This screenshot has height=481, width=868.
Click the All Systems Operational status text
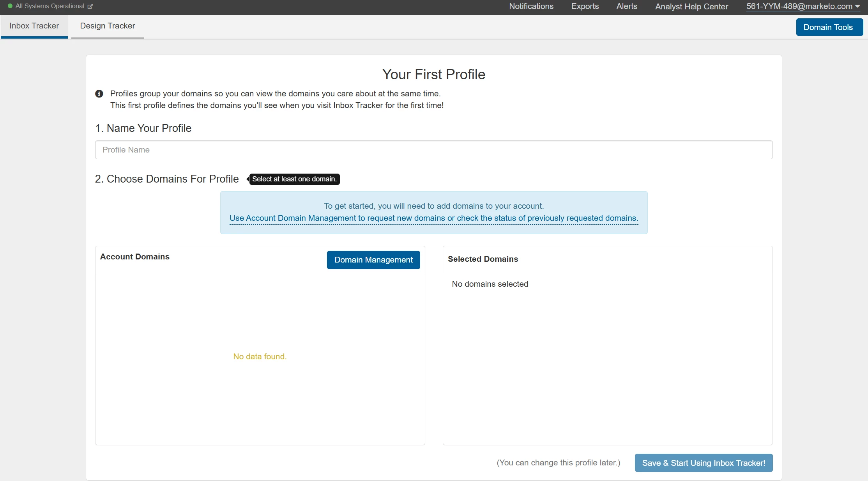point(49,6)
